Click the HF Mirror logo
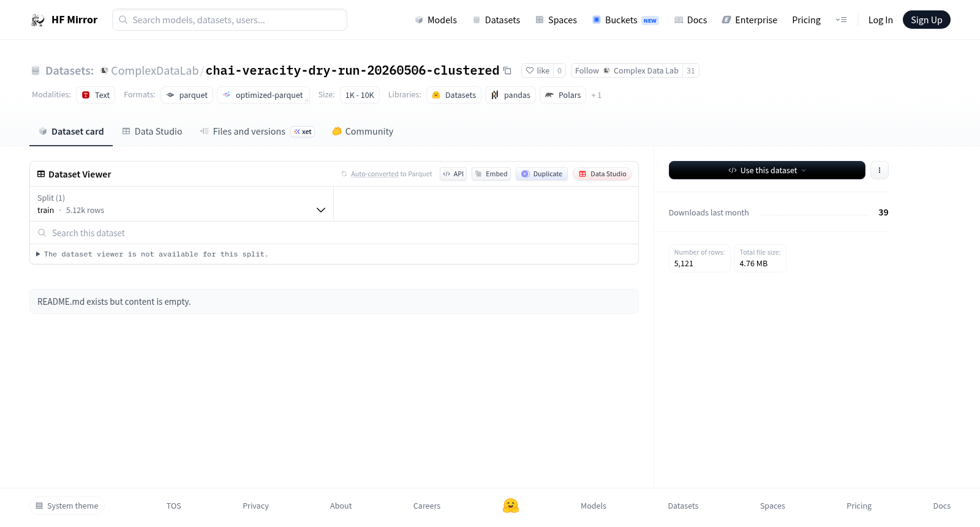Viewport: 980px width, 527px height. [64, 20]
